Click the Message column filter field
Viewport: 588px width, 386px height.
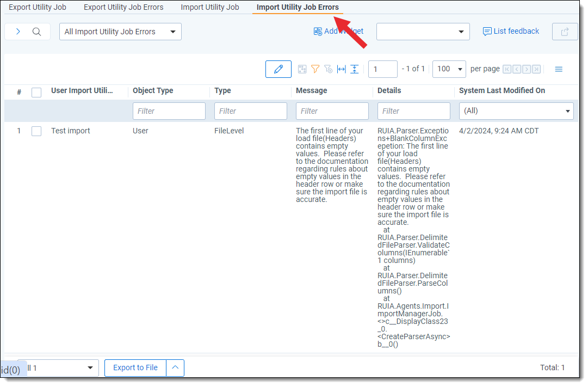332,111
